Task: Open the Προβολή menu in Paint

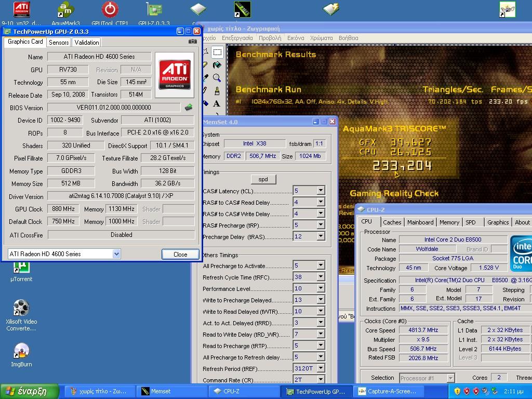Action: (270, 38)
